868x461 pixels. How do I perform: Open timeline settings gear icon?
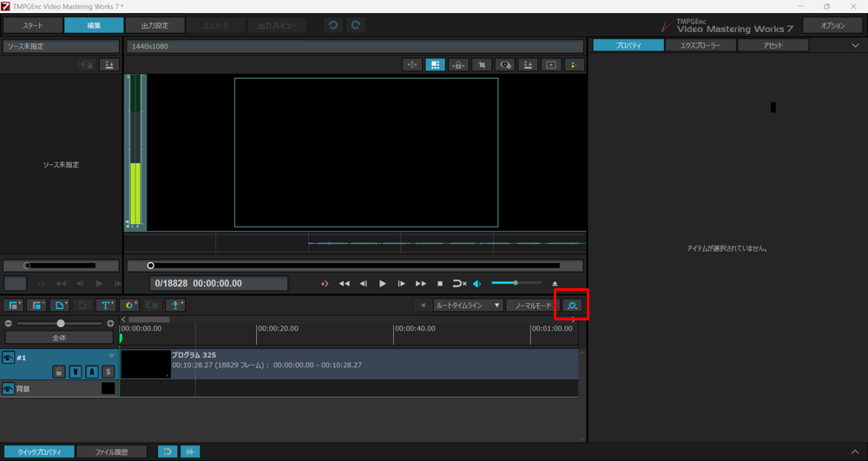tap(572, 306)
